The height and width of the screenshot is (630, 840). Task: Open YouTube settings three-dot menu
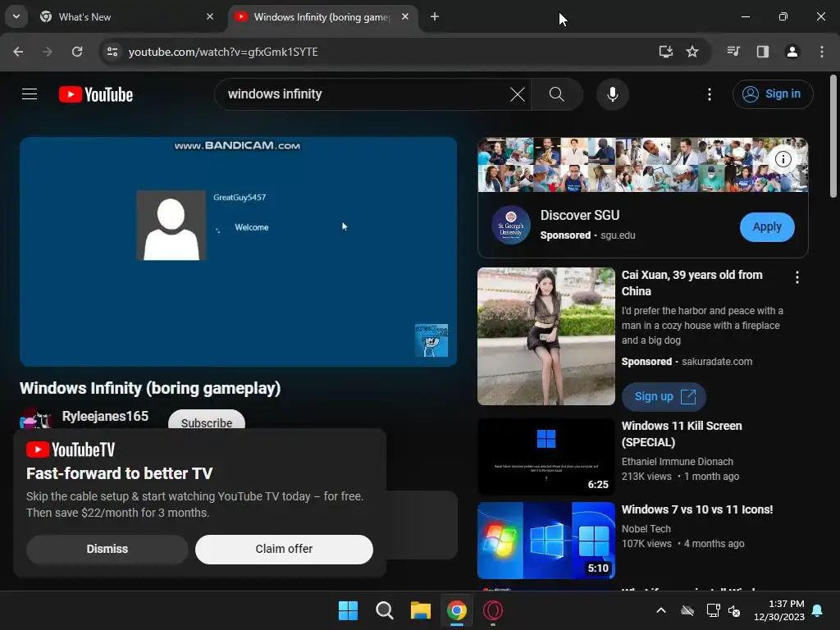point(710,94)
